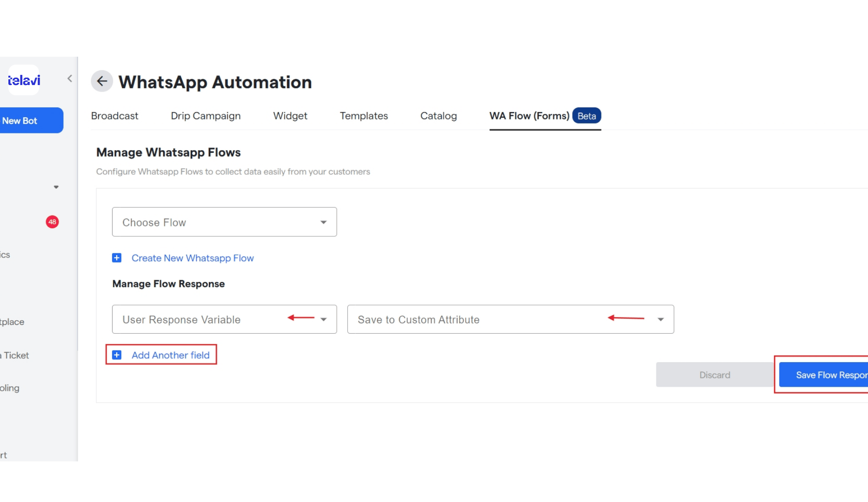
Task: Open the Ticket item in sidebar
Action: [x=15, y=355]
